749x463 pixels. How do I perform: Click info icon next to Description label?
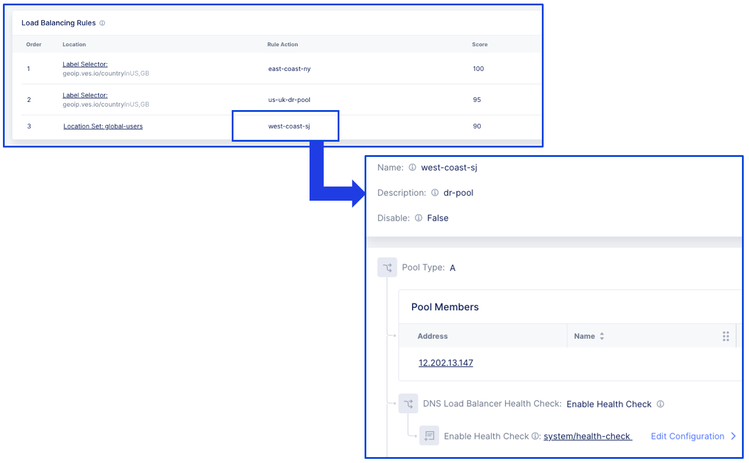click(x=435, y=193)
